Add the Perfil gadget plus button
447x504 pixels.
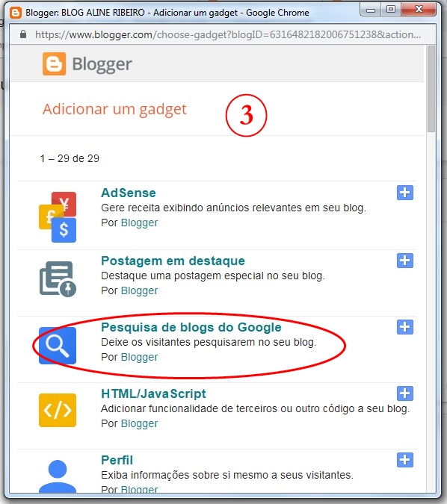405,460
